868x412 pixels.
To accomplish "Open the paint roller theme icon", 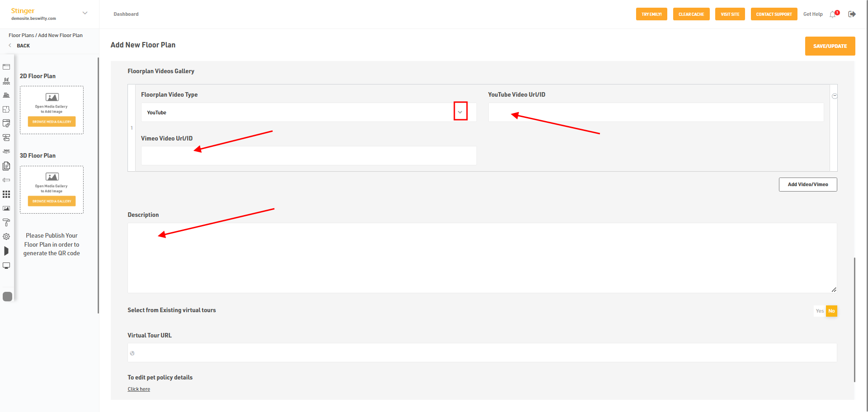I will (x=6, y=222).
